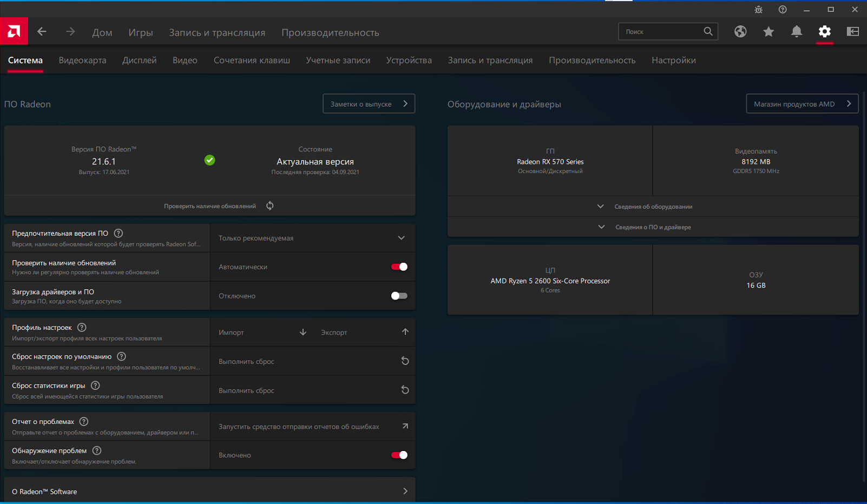Click launch arrow for bug report tool

click(x=405, y=426)
